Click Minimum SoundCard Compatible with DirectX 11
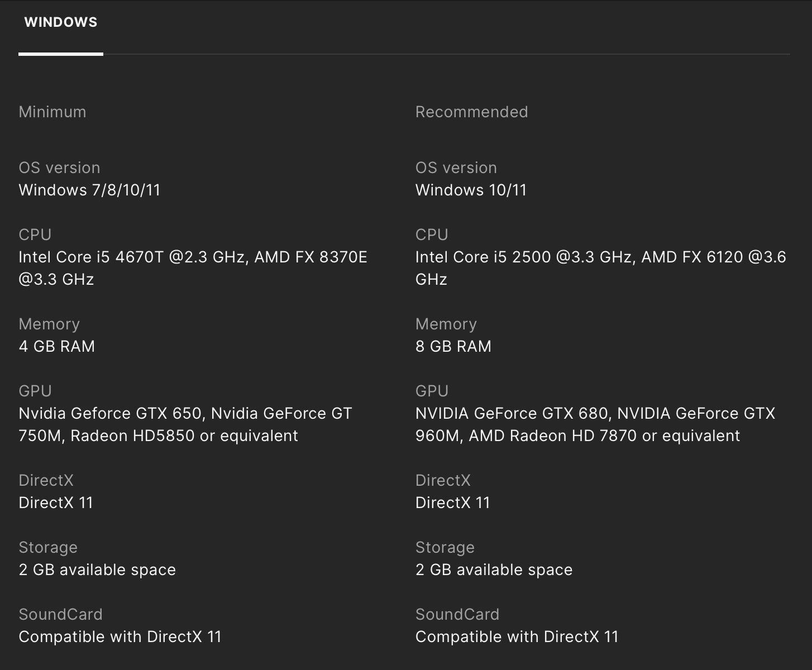The height and width of the screenshot is (670, 812). [x=120, y=636]
